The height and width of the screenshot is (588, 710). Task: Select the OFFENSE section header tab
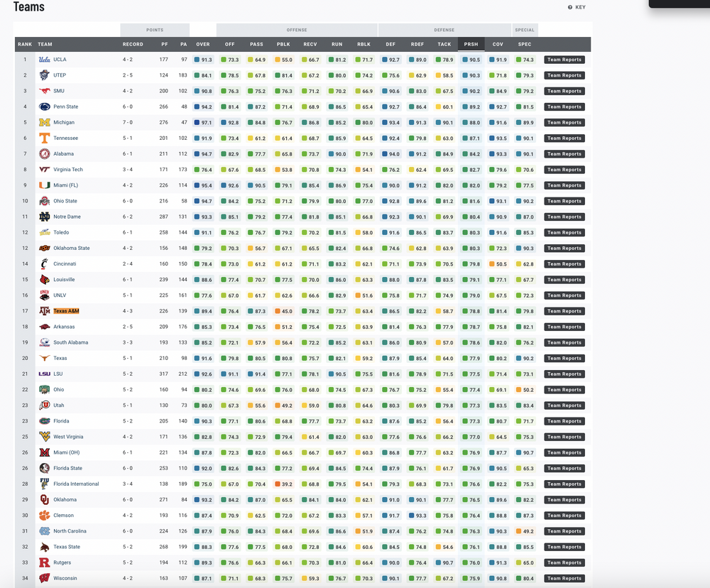[x=297, y=30]
